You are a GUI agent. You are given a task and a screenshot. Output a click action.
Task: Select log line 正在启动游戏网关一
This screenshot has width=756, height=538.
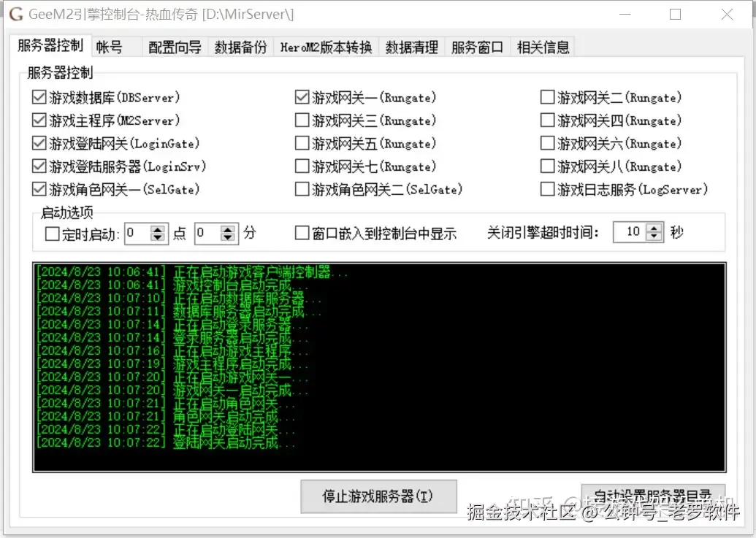[x=172, y=376]
